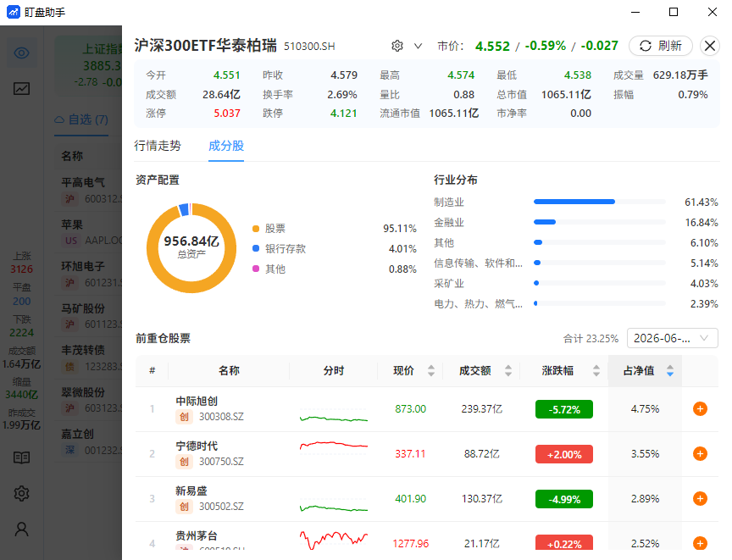Click the 239.37亿 turnover cell
This screenshot has height=560, width=732.
pyautogui.click(x=482, y=409)
